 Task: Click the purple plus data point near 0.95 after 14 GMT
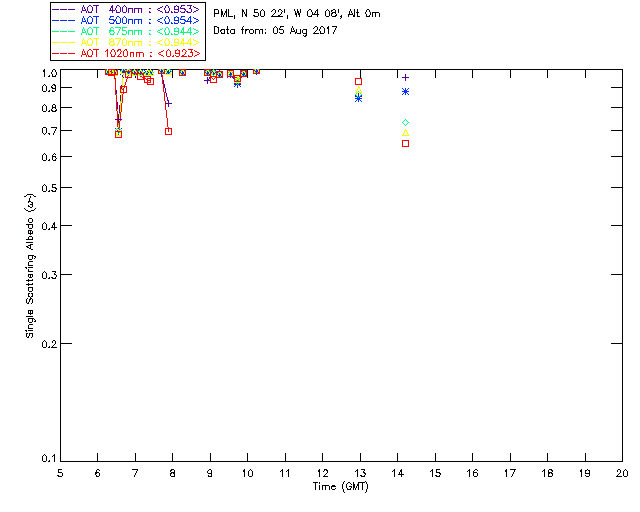click(x=405, y=77)
